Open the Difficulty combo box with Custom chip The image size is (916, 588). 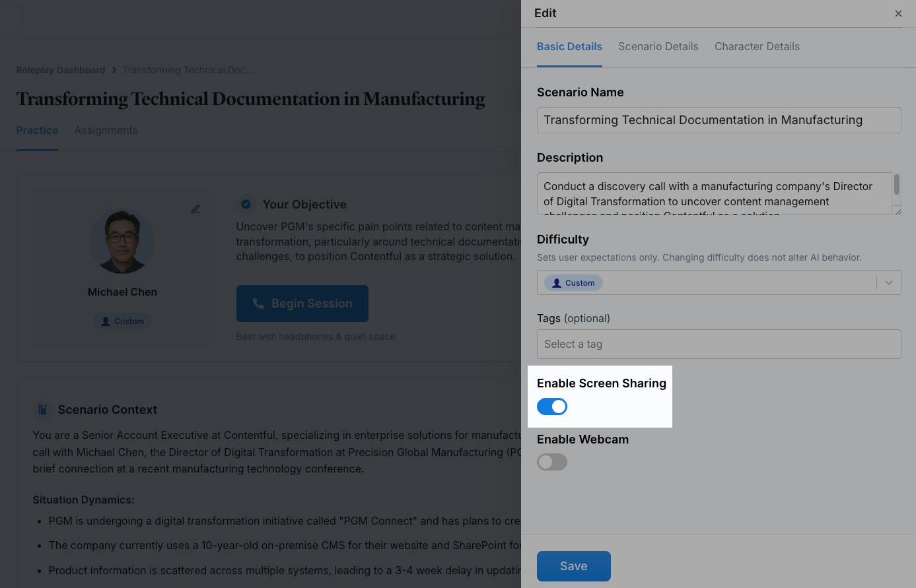pos(719,282)
